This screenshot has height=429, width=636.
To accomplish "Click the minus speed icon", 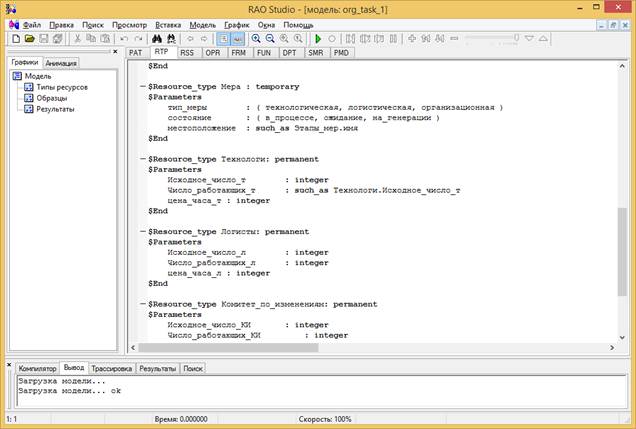I will tap(454, 39).
